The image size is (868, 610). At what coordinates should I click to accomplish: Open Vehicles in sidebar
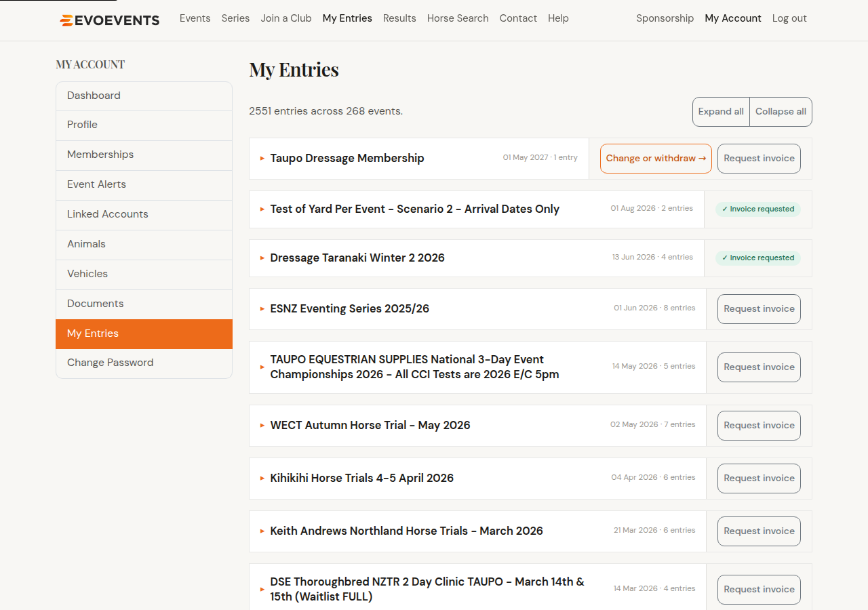[144, 274]
